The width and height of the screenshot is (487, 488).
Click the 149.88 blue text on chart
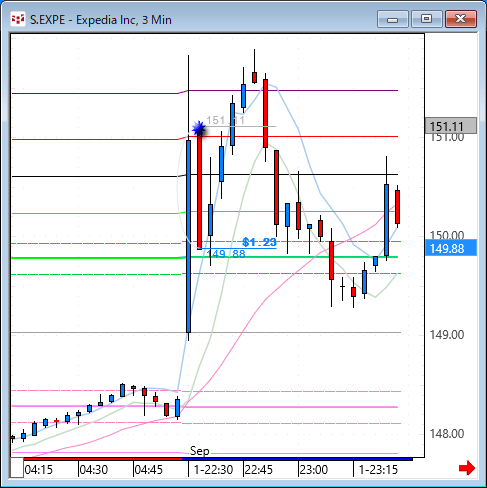[x=226, y=254]
